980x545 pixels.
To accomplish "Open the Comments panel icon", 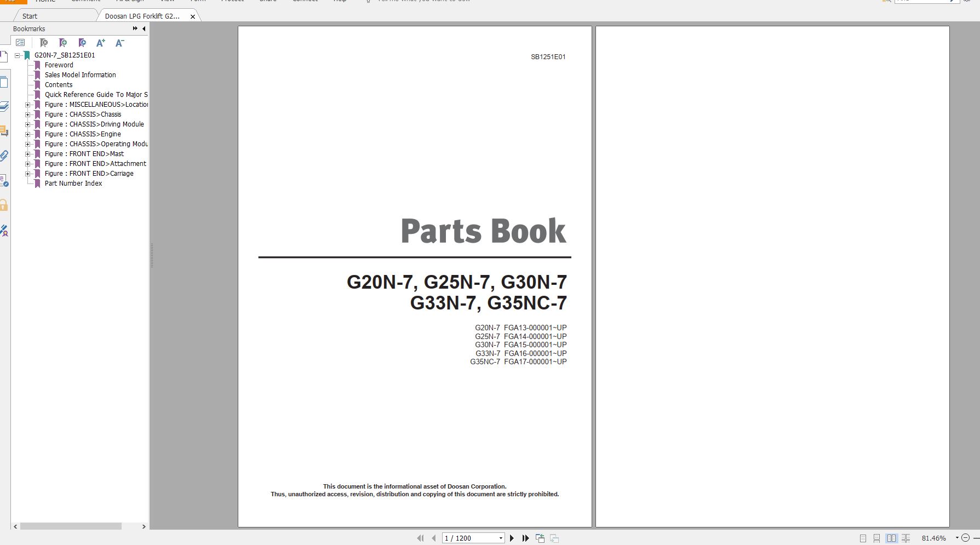I will (5, 130).
